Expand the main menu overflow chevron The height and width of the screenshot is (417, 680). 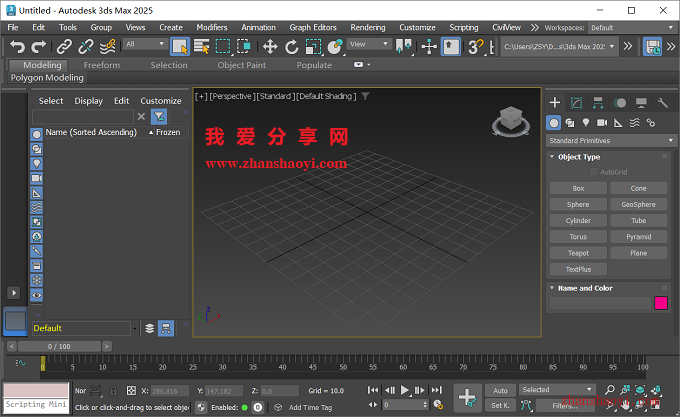click(x=534, y=28)
